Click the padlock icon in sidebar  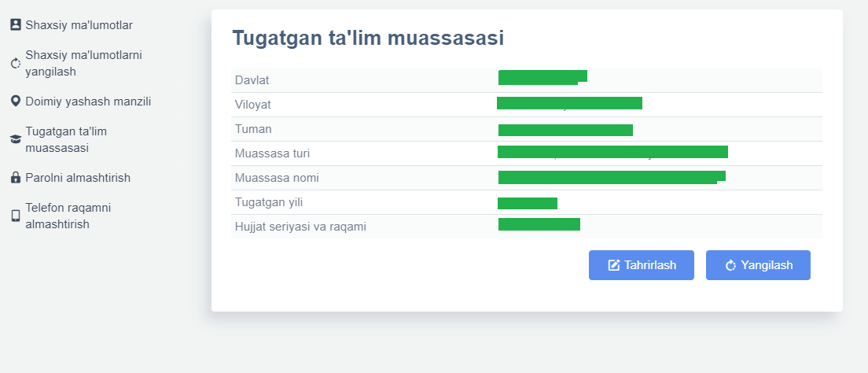coord(16,178)
